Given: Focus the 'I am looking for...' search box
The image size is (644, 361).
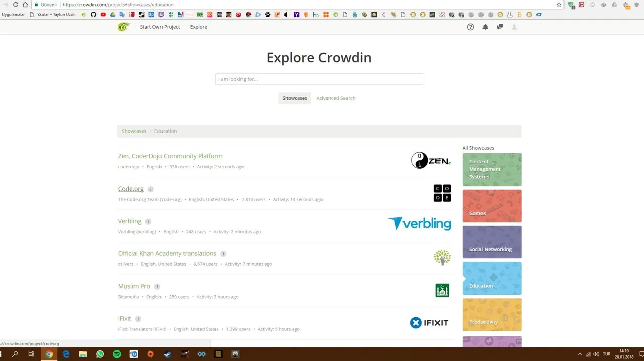Looking at the screenshot, I should coord(319,79).
